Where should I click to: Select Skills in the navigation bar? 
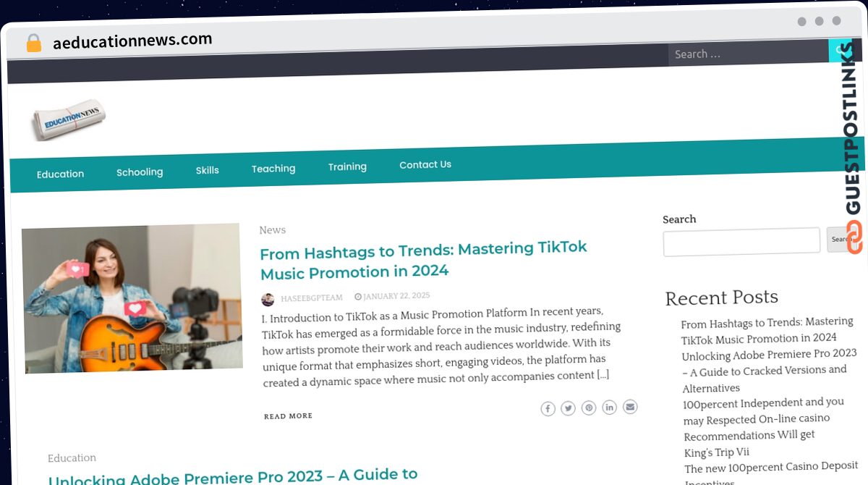(207, 170)
